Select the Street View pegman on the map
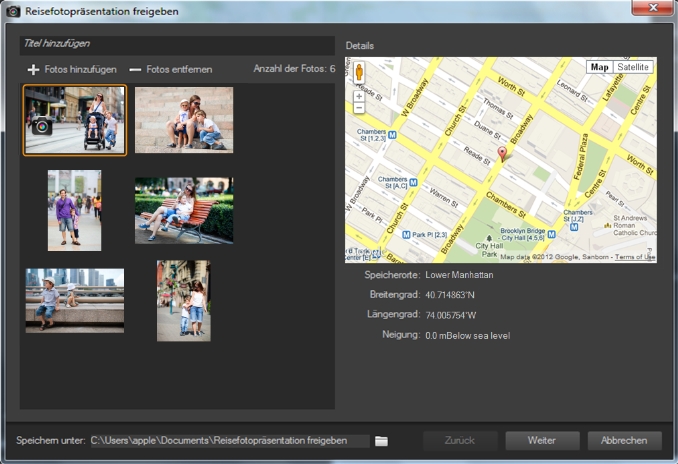This screenshot has width=678, height=464. (x=359, y=73)
